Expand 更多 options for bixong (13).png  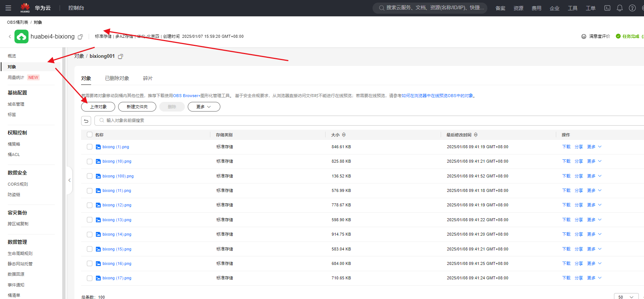click(x=594, y=220)
